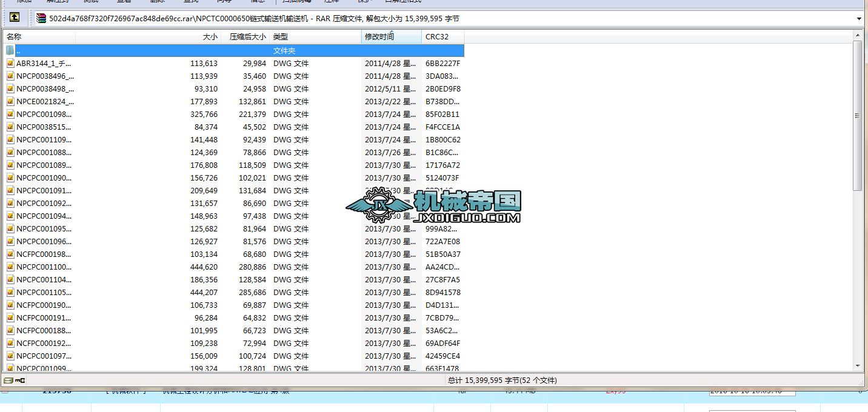Go up one folder level in archive
The width and height of the screenshot is (868, 412).
coord(15,18)
